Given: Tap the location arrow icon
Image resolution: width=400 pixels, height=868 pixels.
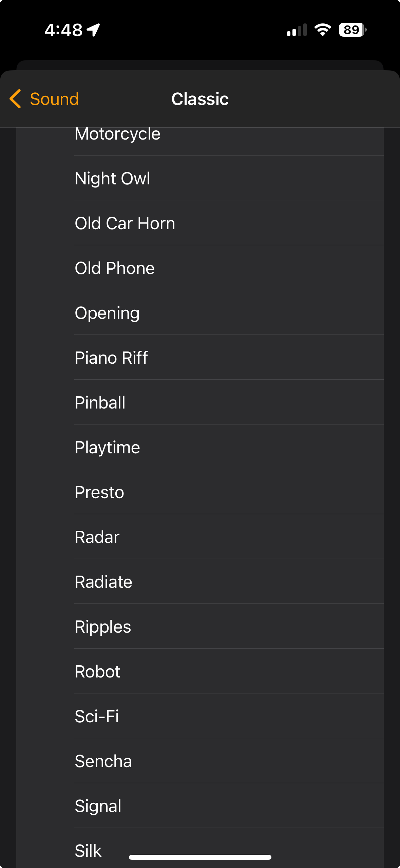Looking at the screenshot, I should tap(93, 30).
